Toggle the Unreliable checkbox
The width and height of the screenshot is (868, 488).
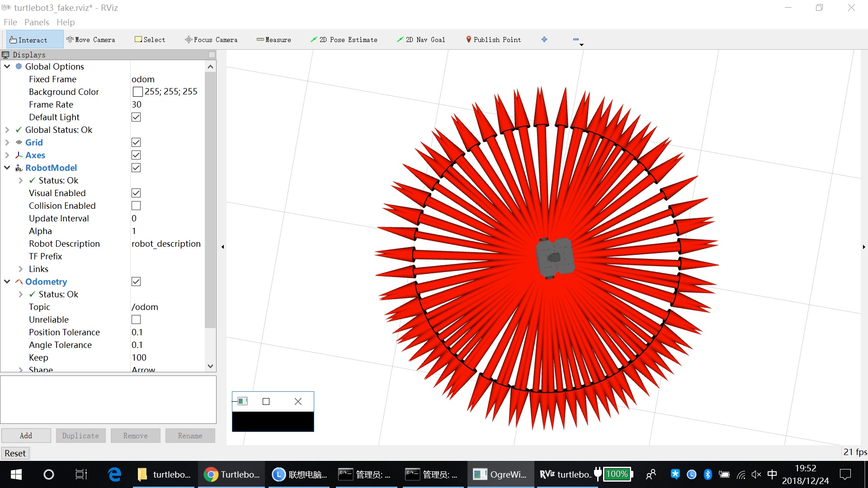pyautogui.click(x=136, y=319)
